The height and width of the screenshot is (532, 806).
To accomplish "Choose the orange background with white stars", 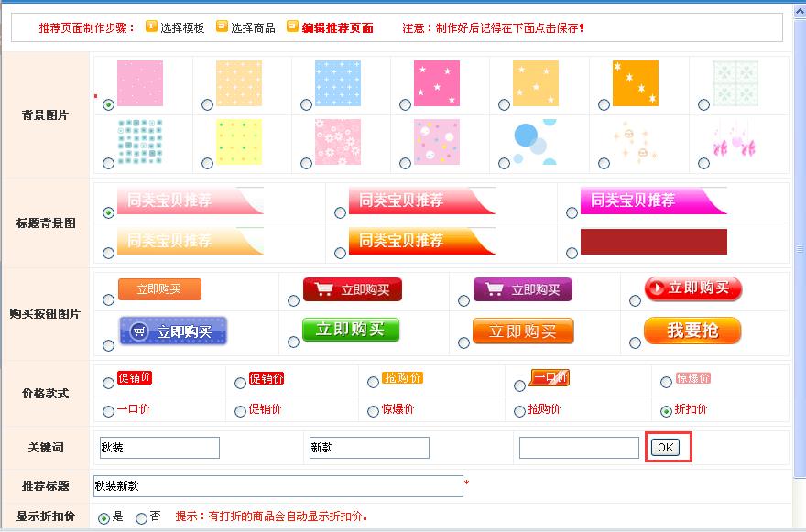I will click(x=635, y=84).
